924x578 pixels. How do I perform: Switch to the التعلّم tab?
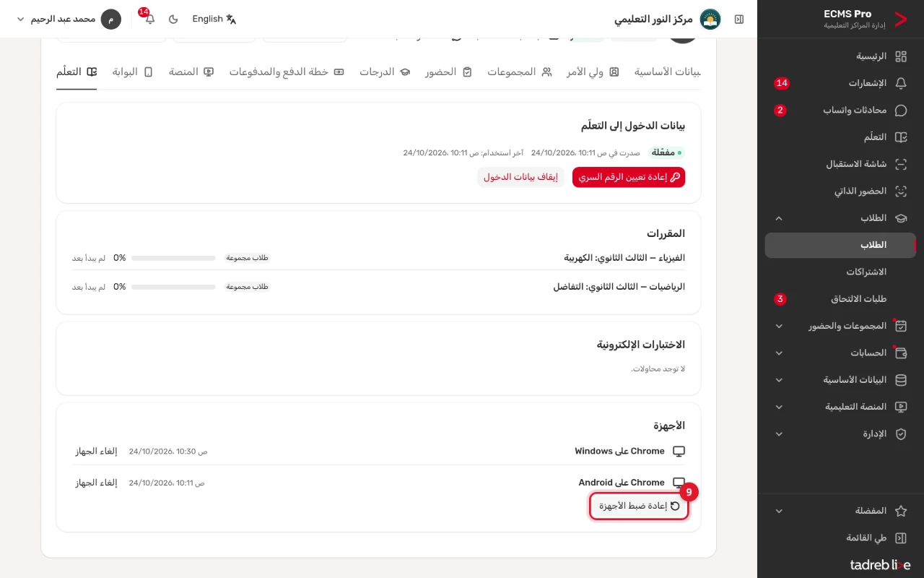77,72
